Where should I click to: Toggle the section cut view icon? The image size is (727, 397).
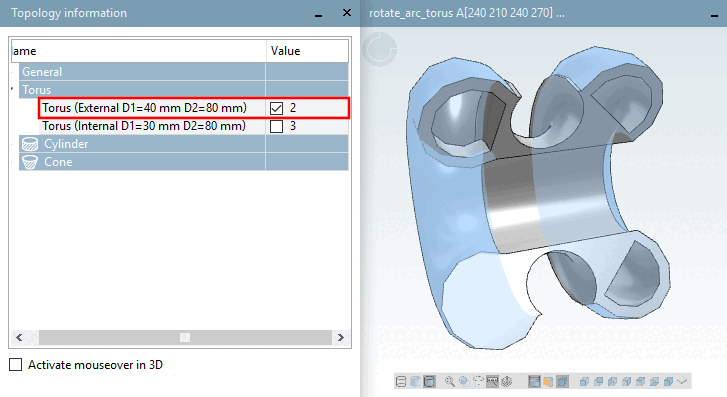point(534,381)
